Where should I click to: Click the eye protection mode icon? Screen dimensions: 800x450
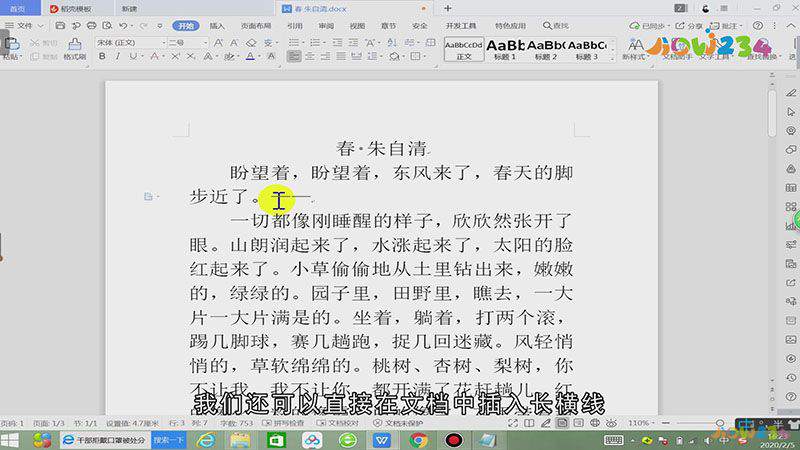[611, 423]
